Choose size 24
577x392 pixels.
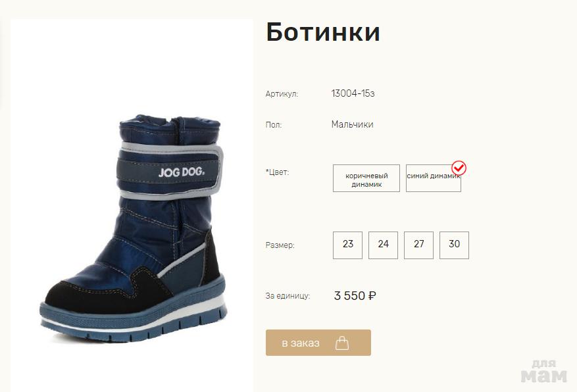[383, 245]
